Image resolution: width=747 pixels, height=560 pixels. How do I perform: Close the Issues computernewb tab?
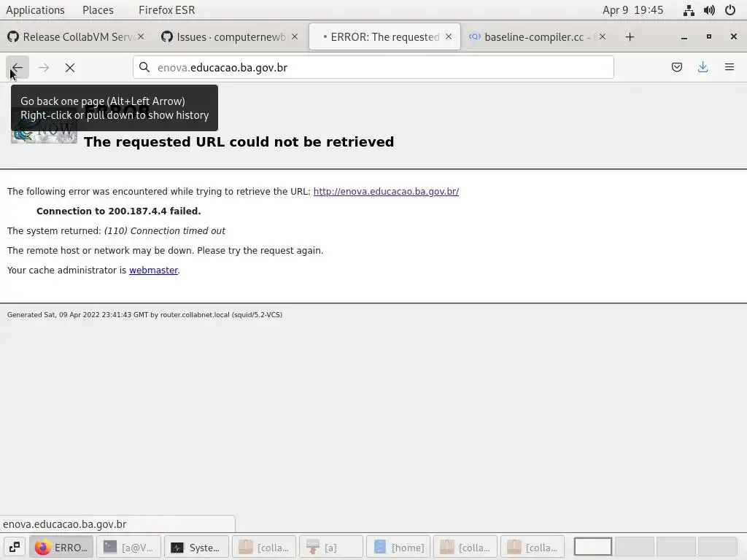[x=295, y=36]
